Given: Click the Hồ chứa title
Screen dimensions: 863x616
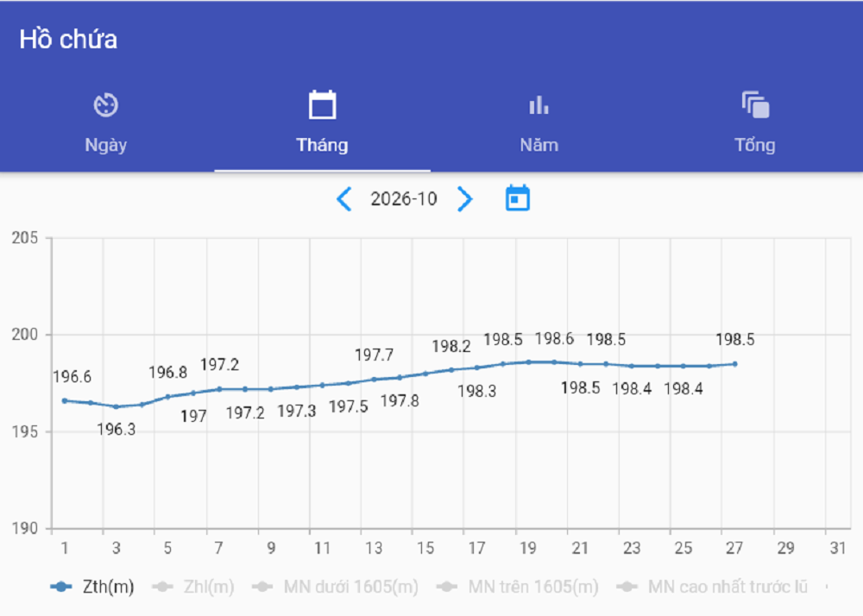Looking at the screenshot, I should 68,40.
